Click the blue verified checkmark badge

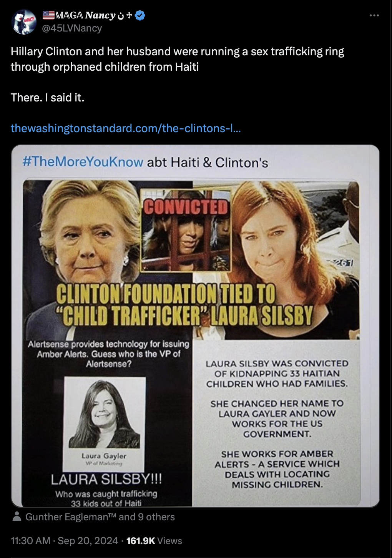click(x=140, y=15)
